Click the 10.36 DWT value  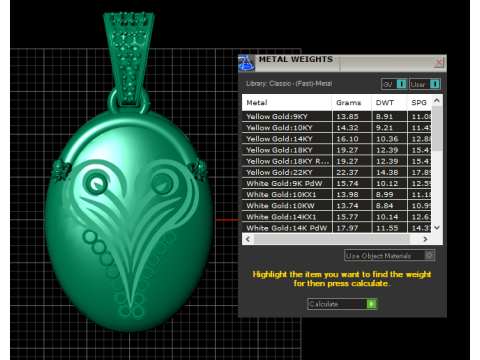coord(387,139)
